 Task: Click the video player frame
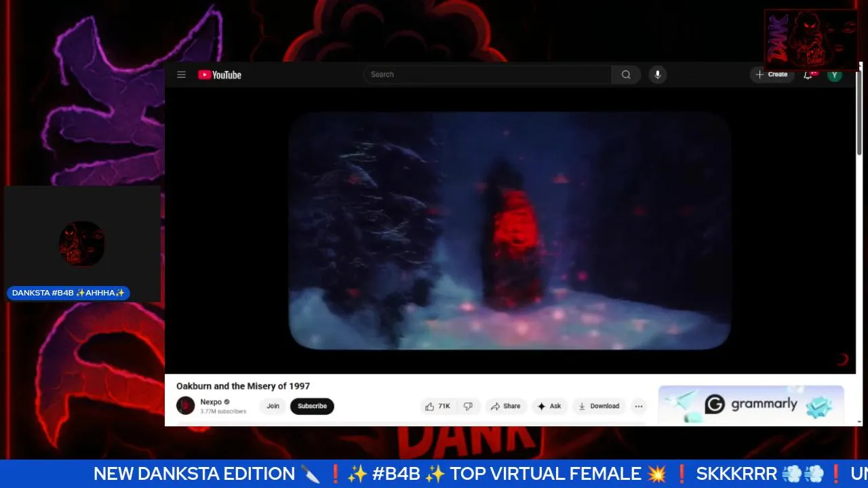click(x=510, y=230)
